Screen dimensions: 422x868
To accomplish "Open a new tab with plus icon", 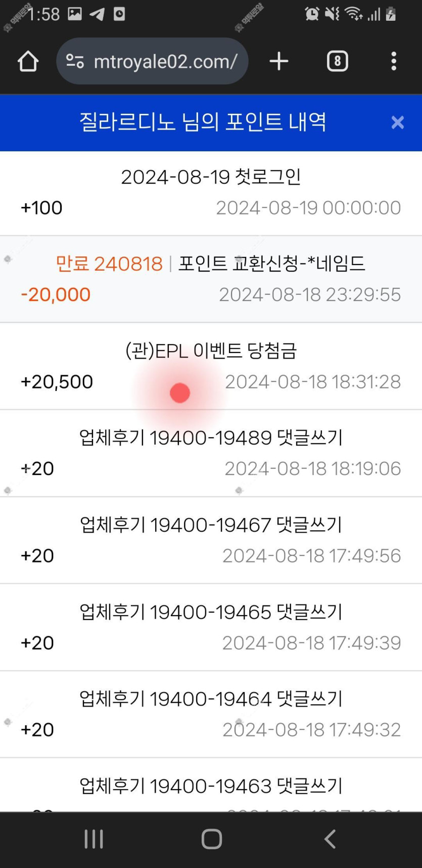I will click(x=278, y=62).
